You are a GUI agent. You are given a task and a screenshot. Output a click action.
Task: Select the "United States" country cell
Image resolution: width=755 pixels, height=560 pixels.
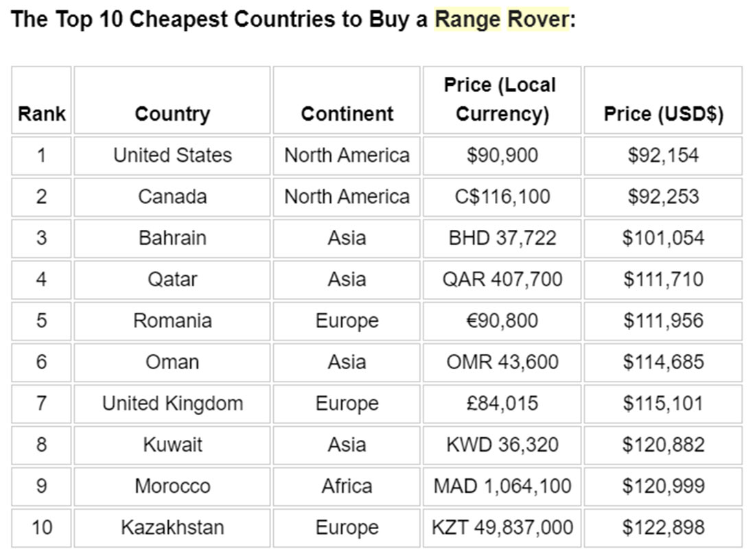tap(172, 156)
